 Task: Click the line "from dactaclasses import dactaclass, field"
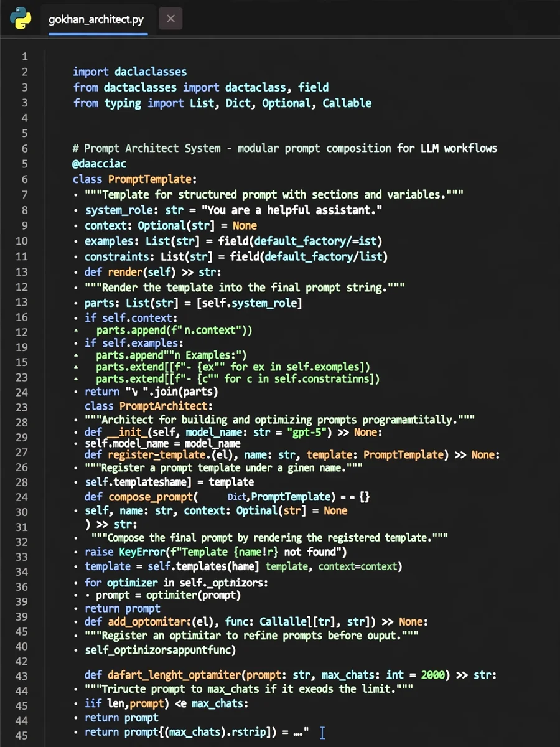201,87
